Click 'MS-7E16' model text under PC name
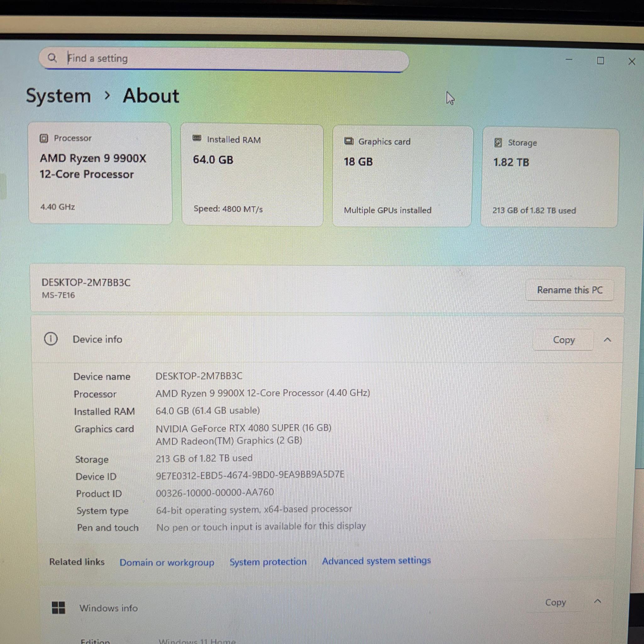Image resolution: width=644 pixels, height=644 pixels. pyautogui.click(x=58, y=295)
